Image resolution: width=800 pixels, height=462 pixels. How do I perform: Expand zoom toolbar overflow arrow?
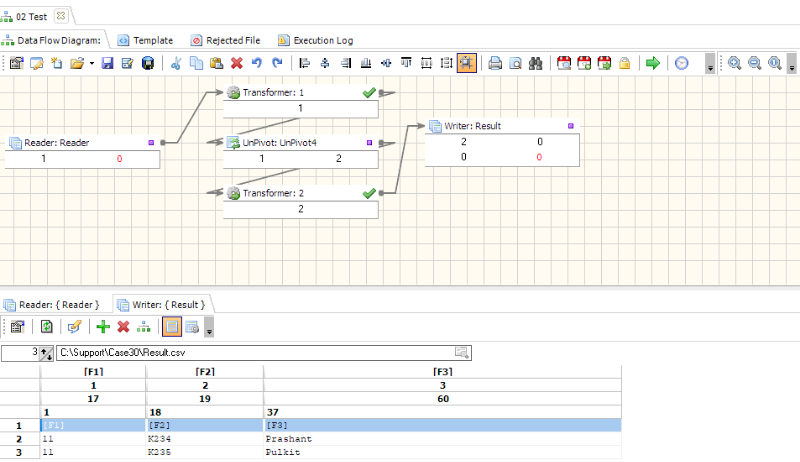[x=791, y=63]
